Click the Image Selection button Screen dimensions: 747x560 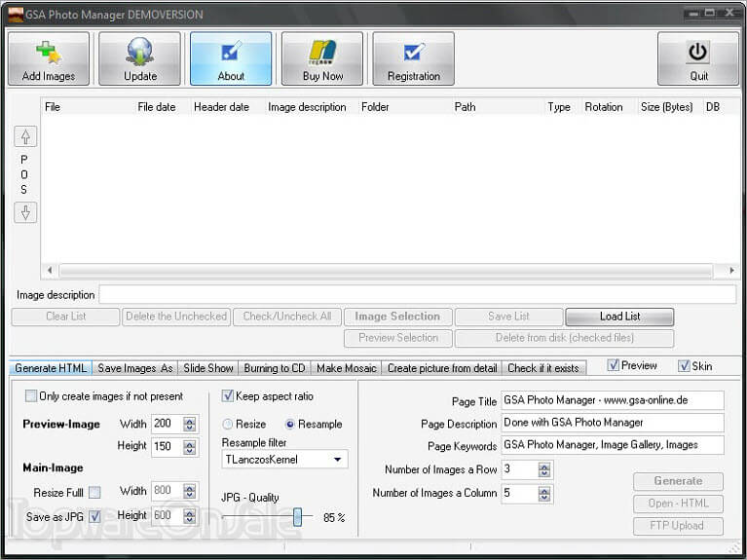(397, 317)
